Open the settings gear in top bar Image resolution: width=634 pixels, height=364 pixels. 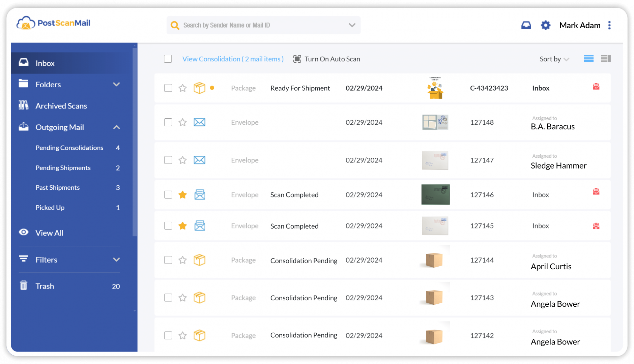tap(545, 25)
